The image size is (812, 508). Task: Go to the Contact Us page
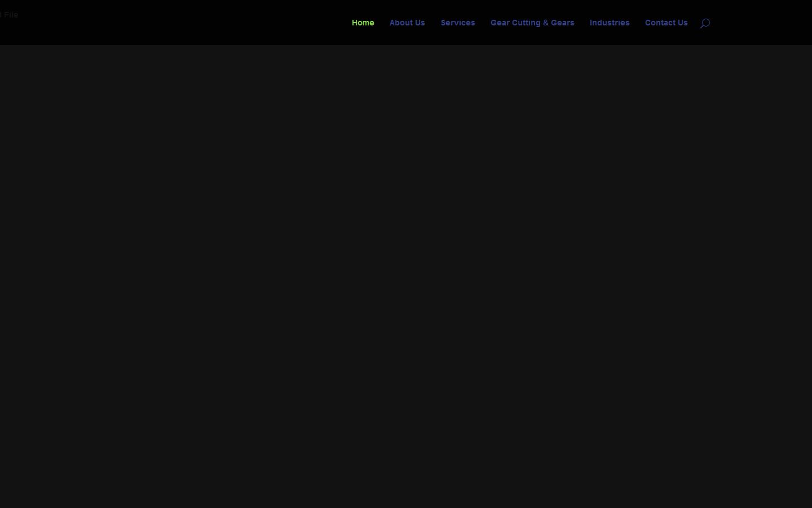click(x=666, y=23)
